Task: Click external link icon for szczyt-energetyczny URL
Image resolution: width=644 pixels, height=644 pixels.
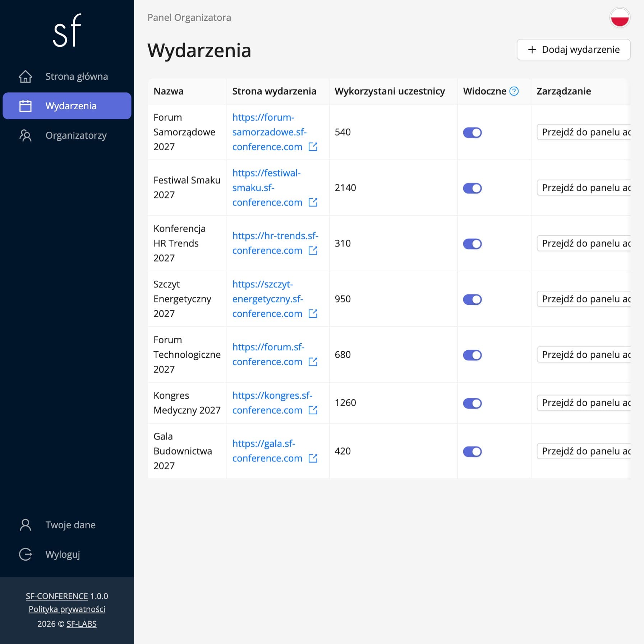Action: pyautogui.click(x=313, y=314)
